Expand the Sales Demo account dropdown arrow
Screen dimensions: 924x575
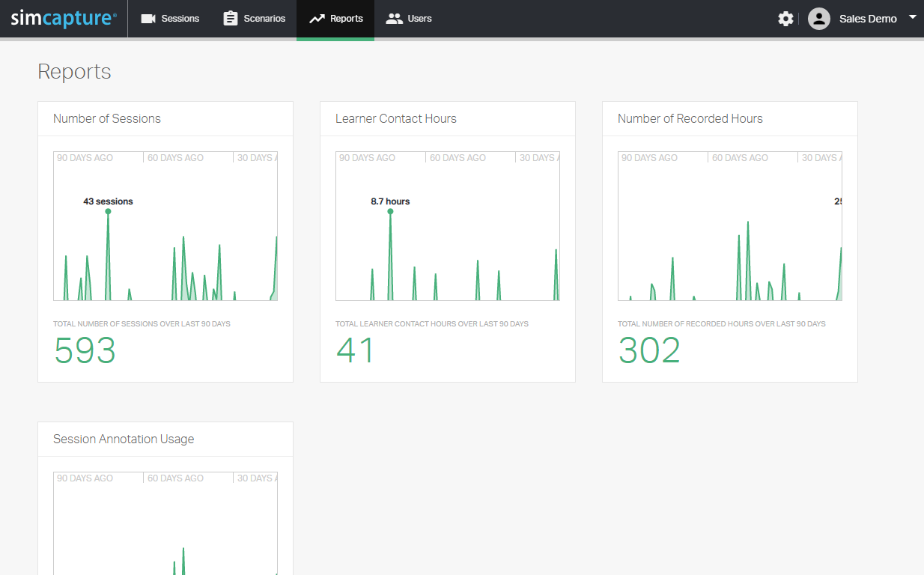tap(912, 16)
